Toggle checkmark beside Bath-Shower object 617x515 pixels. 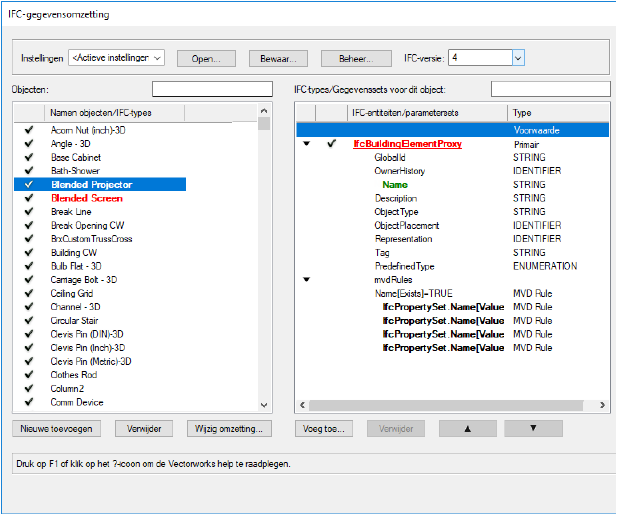(x=29, y=171)
